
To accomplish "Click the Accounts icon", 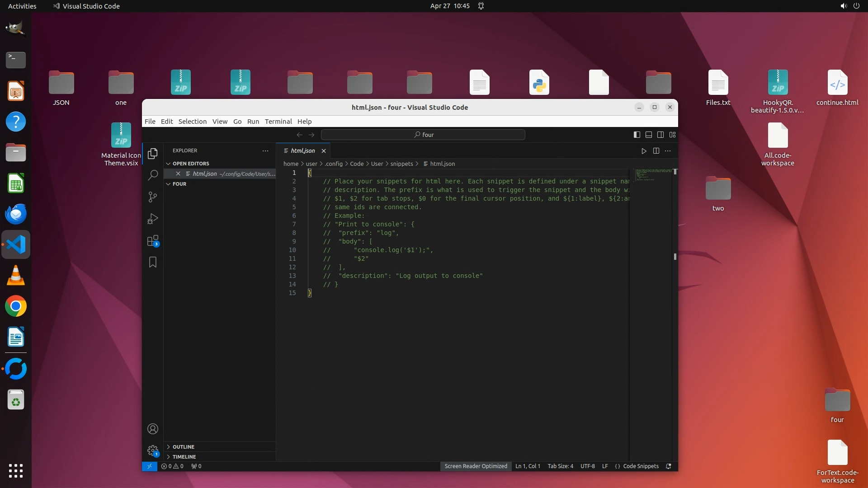I will (153, 429).
